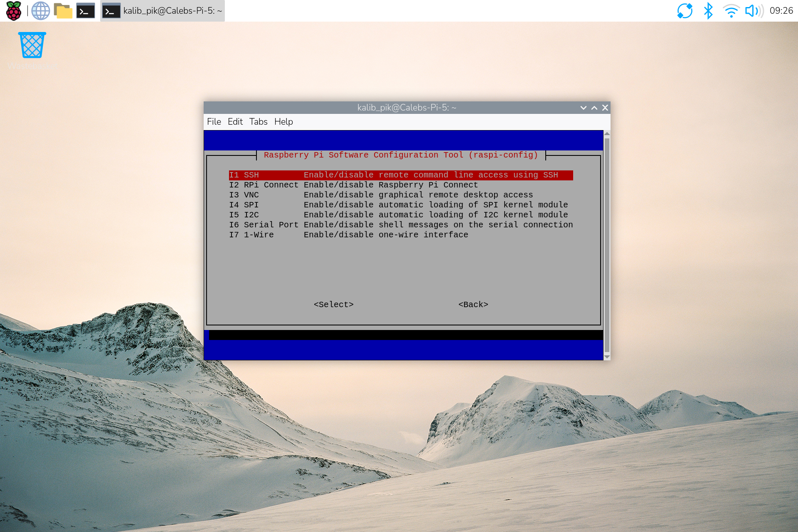The image size is (798, 532).
Task: Click the 09:26 panel clock
Action: click(781, 11)
